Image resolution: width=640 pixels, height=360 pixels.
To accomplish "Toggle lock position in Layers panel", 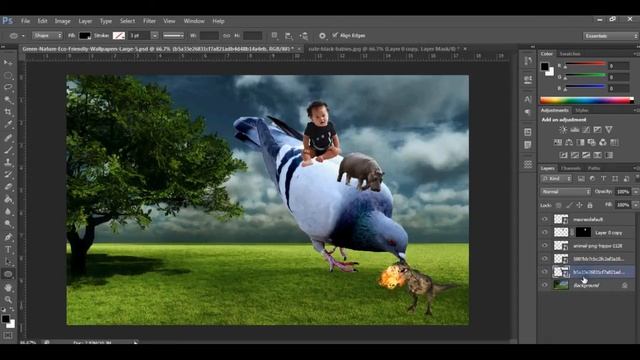I will tap(579, 205).
